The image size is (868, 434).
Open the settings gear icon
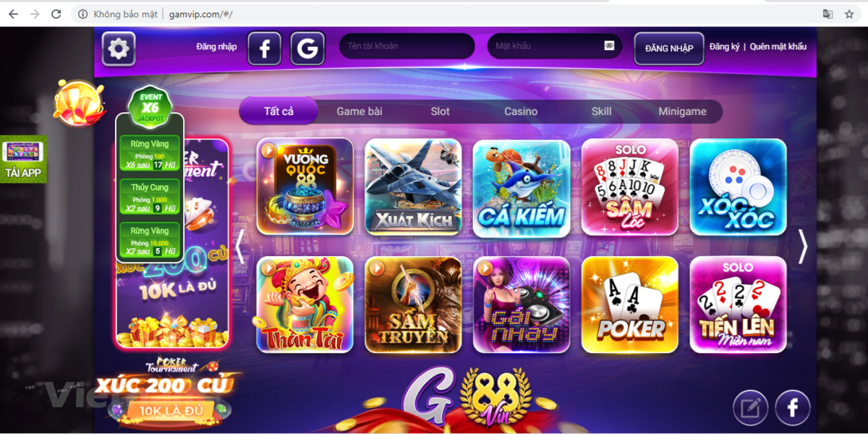click(x=119, y=48)
